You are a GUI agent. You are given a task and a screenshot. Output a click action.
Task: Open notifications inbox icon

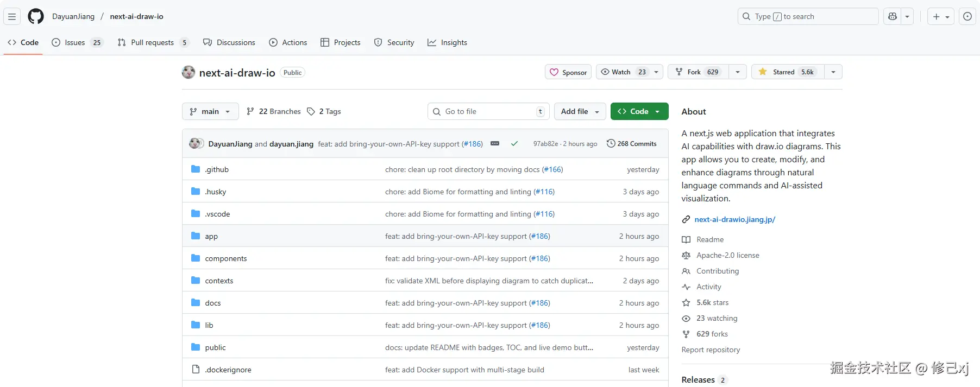pos(967,17)
